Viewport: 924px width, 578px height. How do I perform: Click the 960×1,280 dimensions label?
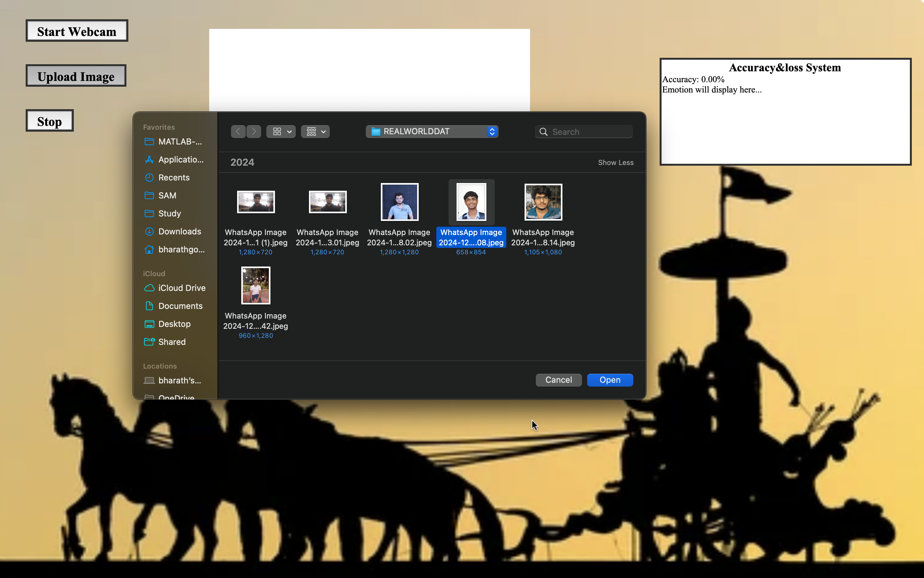[x=255, y=336]
